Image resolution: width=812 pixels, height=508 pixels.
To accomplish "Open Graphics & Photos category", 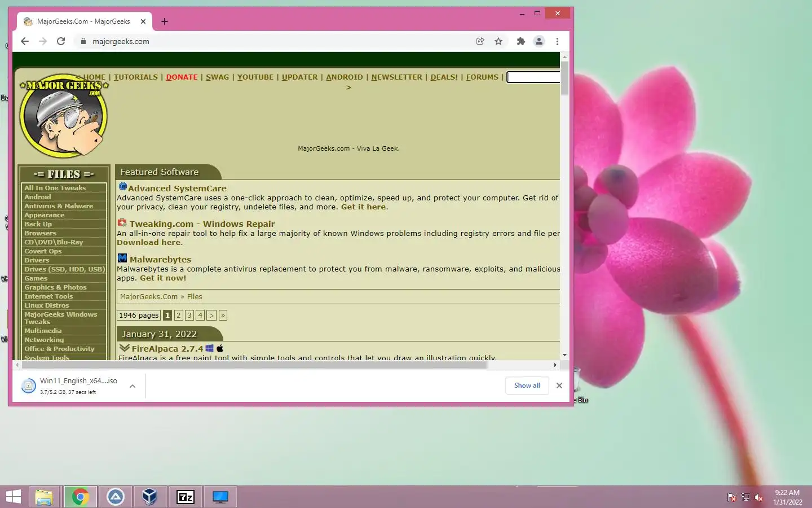I will click(x=55, y=287).
